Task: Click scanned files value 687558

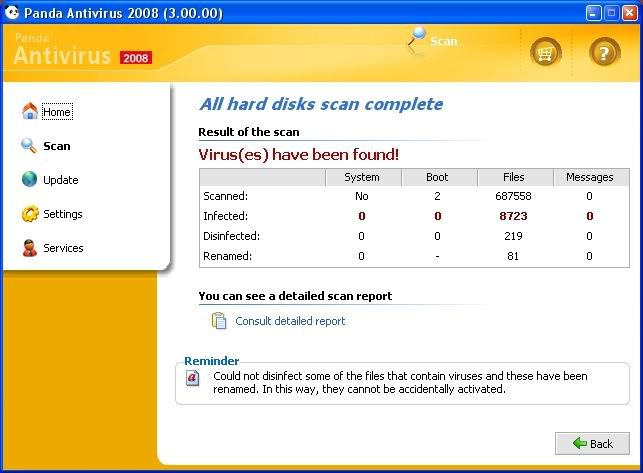Action: [513, 196]
